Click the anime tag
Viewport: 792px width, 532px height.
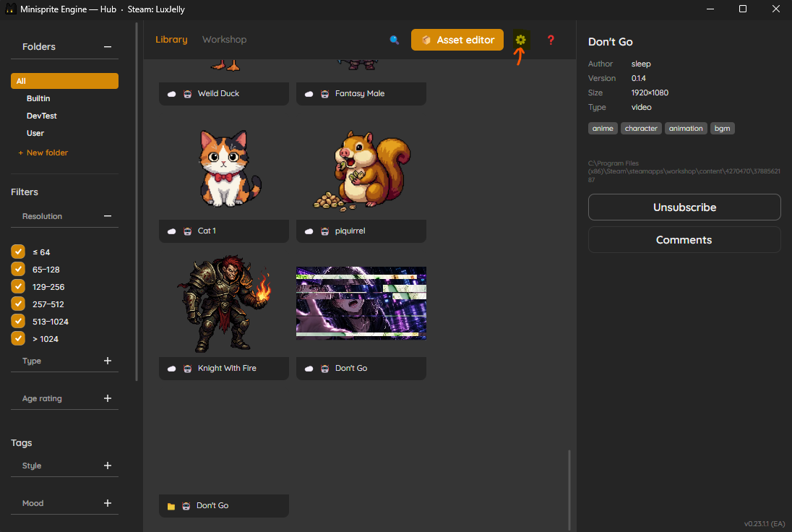pos(603,129)
